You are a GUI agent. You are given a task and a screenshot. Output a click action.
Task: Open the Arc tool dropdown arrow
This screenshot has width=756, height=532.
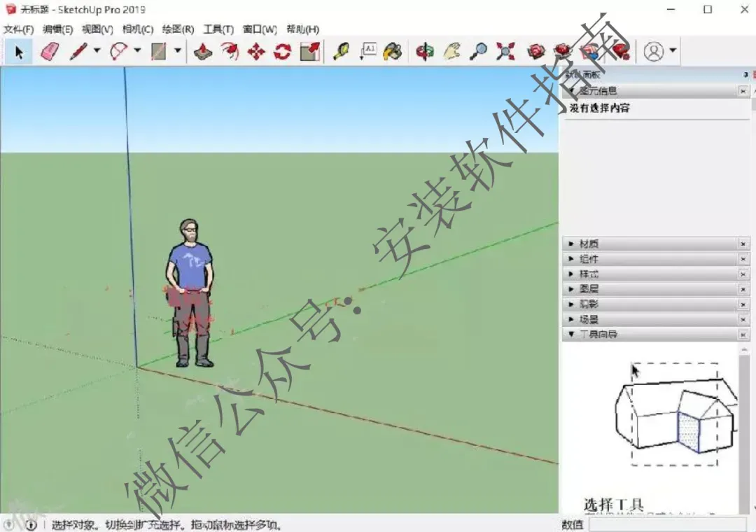click(x=137, y=50)
